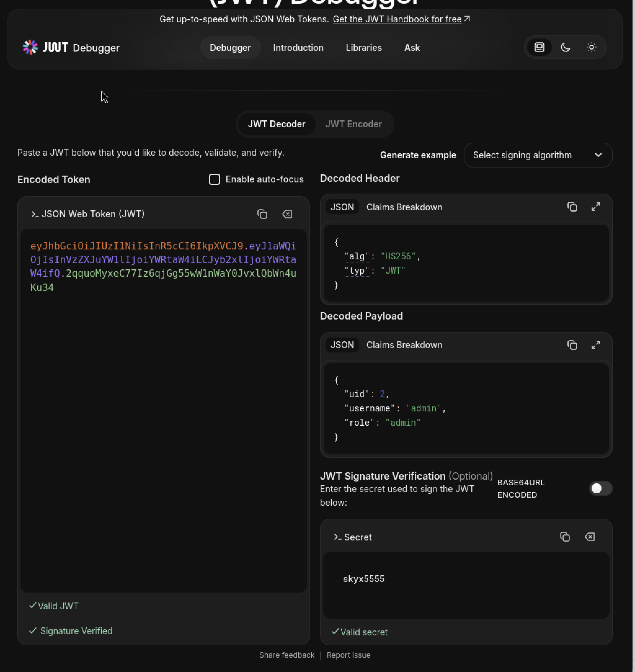Open the Libraries menu item

click(363, 47)
